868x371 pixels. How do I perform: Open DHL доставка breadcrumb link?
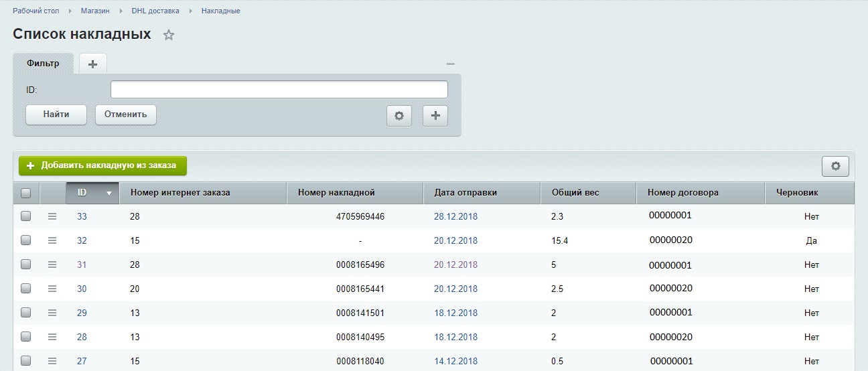tap(155, 11)
